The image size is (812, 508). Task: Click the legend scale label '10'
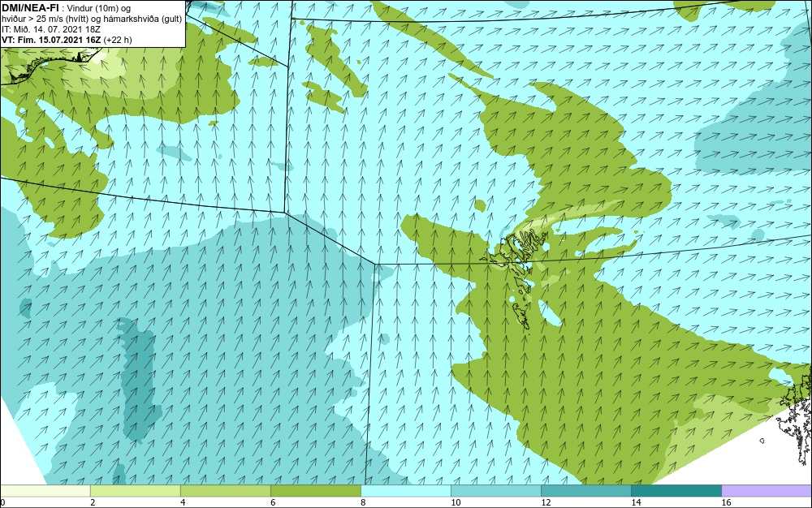tap(456, 502)
